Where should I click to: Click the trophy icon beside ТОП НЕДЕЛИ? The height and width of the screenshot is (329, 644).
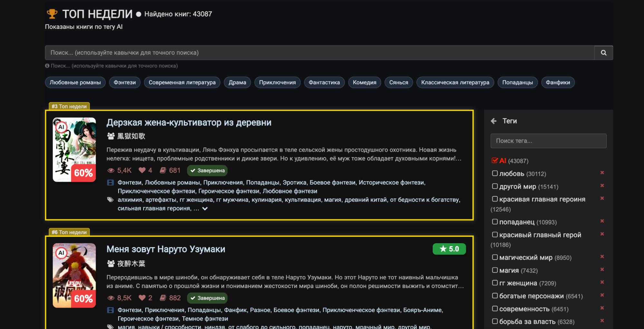[52, 14]
